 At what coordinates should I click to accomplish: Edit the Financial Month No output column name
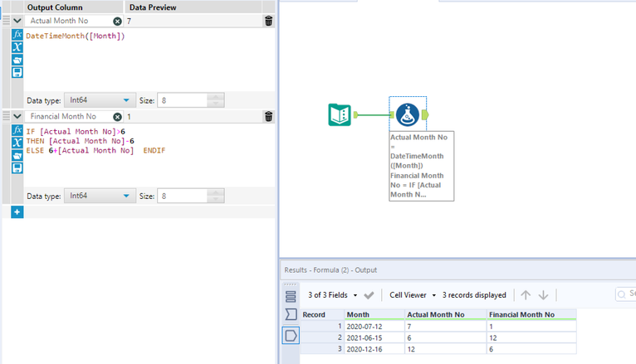tap(69, 116)
